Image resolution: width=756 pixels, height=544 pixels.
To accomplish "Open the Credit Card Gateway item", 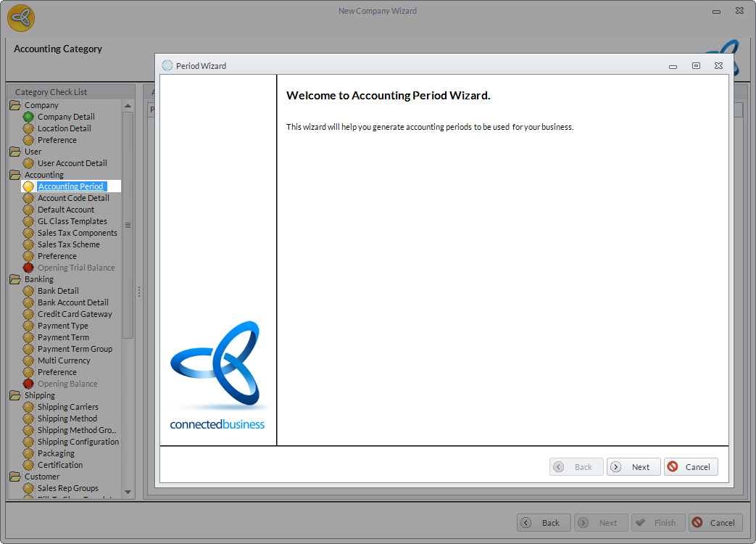I will pos(75,314).
